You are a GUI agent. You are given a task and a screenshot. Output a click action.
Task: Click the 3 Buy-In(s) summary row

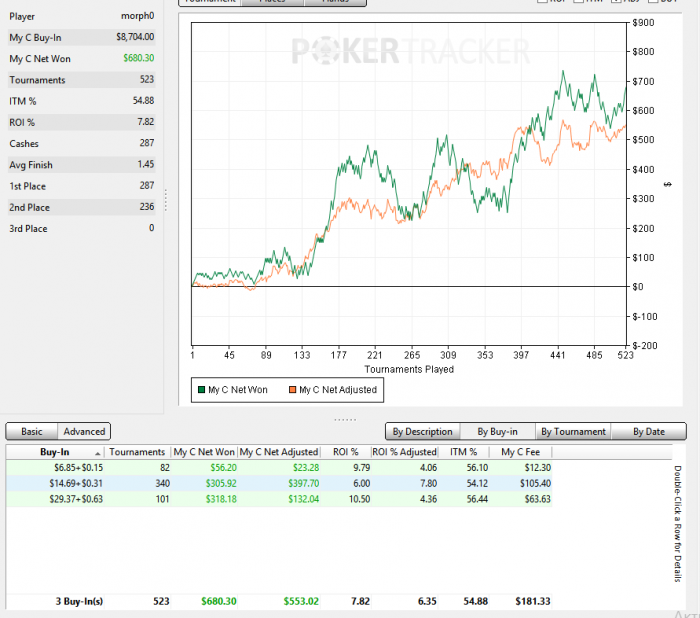[x=279, y=601]
